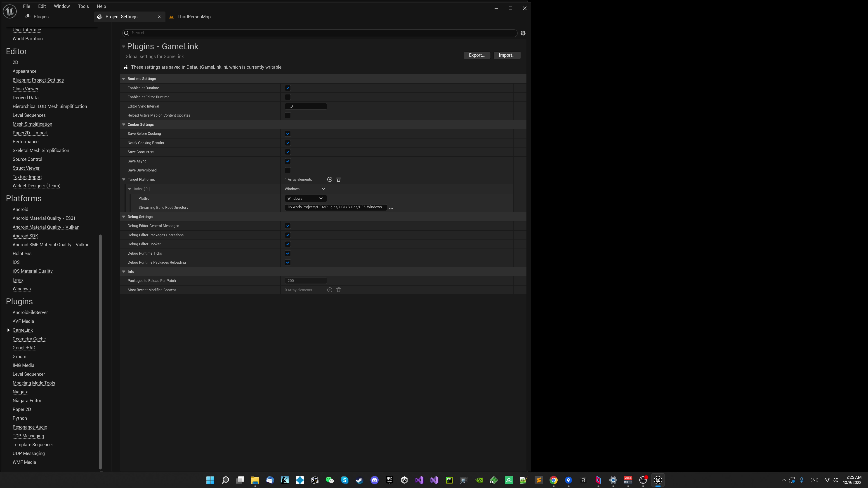Open the settings gear beside the search bar

pyautogui.click(x=523, y=33)
